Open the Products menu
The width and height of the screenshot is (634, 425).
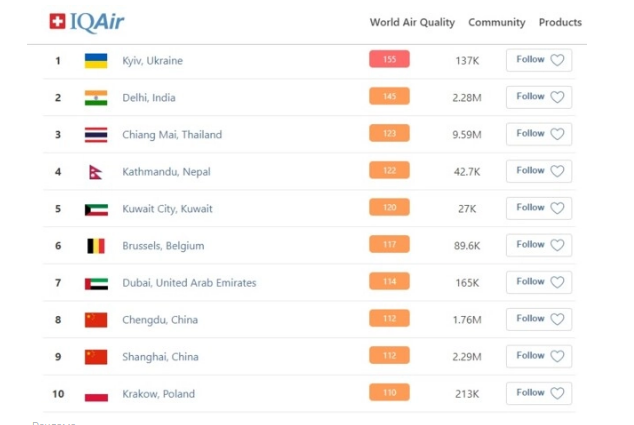click(x=560, y=22)
